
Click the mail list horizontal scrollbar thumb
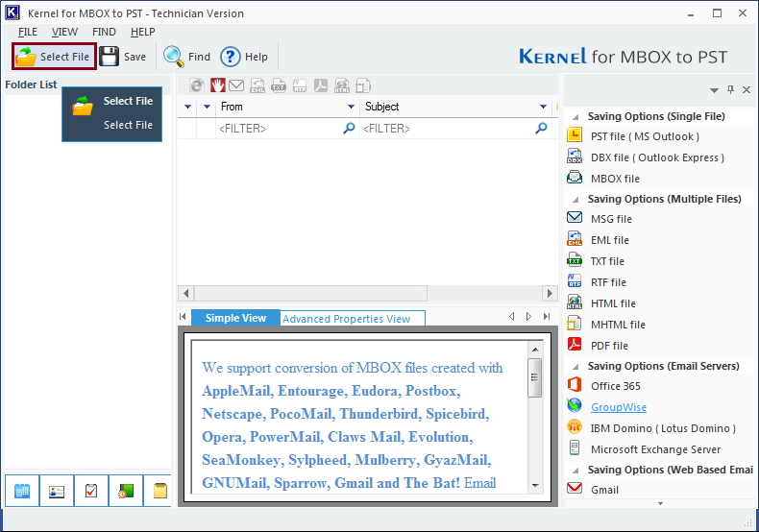tap(310, 293)
